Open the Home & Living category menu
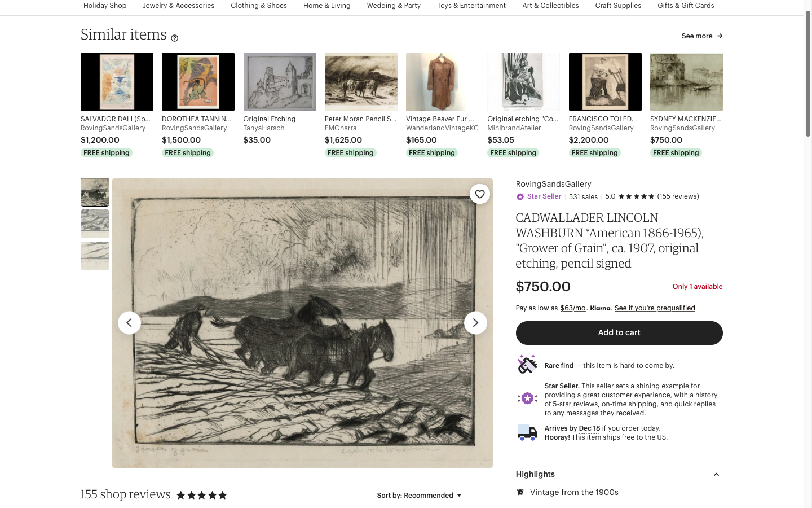Screen dimensions: 812x508 click(x=326, y=6)
